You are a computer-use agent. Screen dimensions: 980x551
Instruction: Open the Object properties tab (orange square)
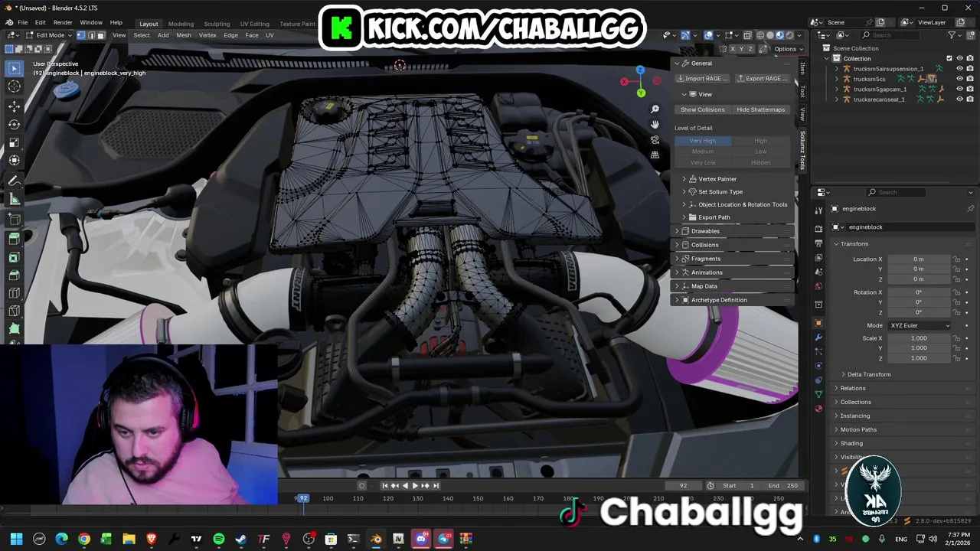tap(818, 323)
